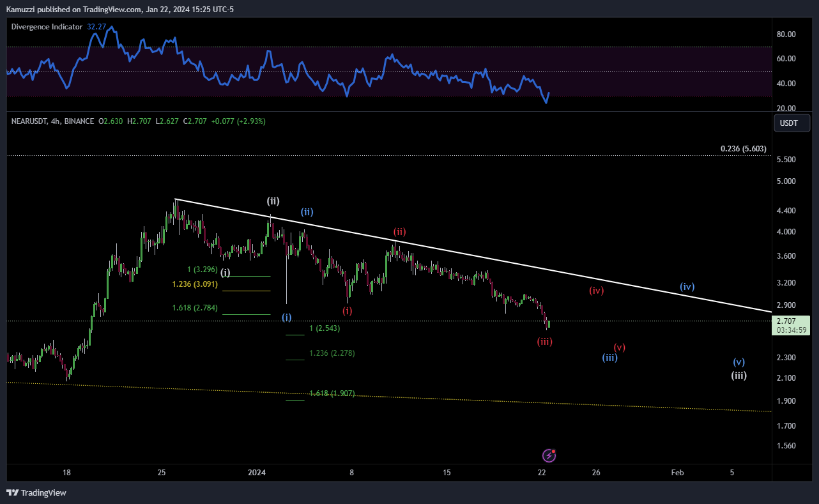
Task: Click the 1 (2.543) Fibonacci label
Action: coord(325,328)
